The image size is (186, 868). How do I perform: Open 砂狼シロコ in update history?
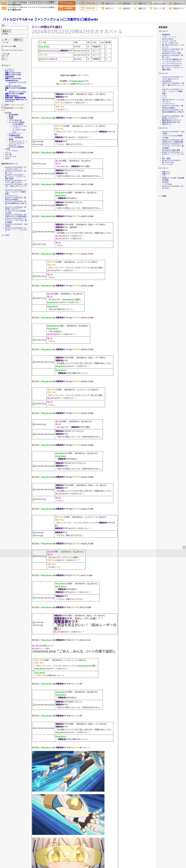coord(166,172)
